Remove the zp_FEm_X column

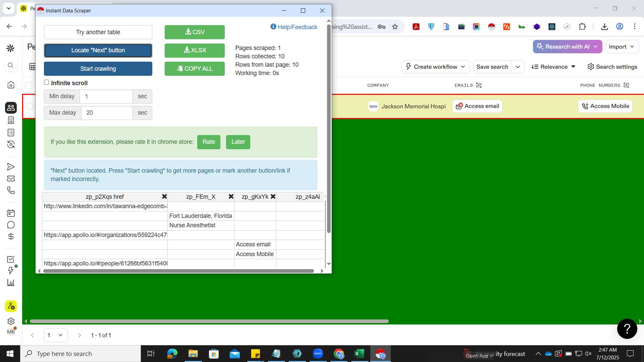[231, 197]
